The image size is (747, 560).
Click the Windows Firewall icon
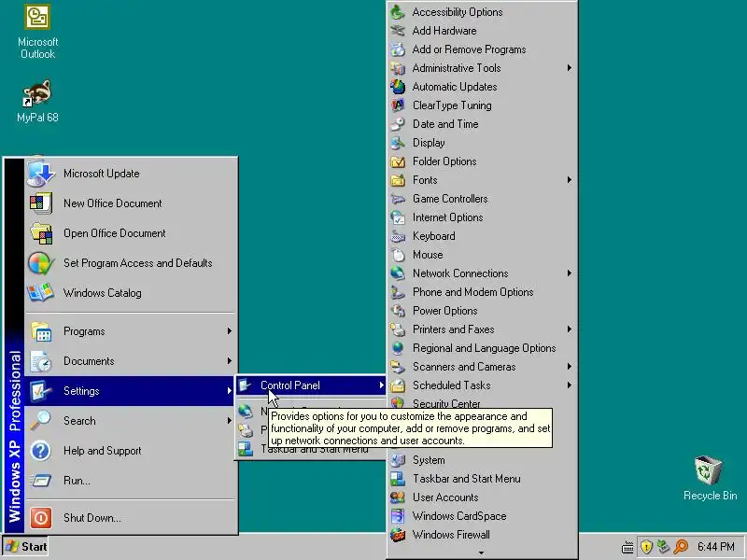tap(398, 534)
